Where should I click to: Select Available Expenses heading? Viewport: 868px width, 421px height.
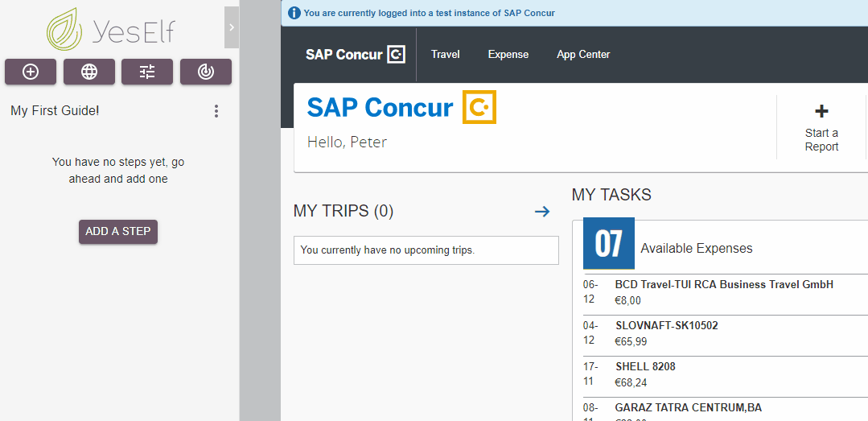pyautogui.click(x=697, y=248)
